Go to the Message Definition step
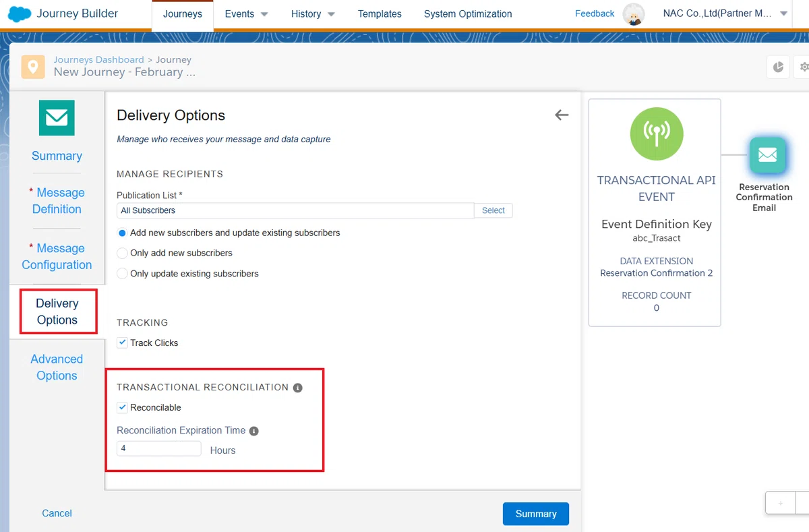The height and width of the screenshot is (532, 809). 57,201
